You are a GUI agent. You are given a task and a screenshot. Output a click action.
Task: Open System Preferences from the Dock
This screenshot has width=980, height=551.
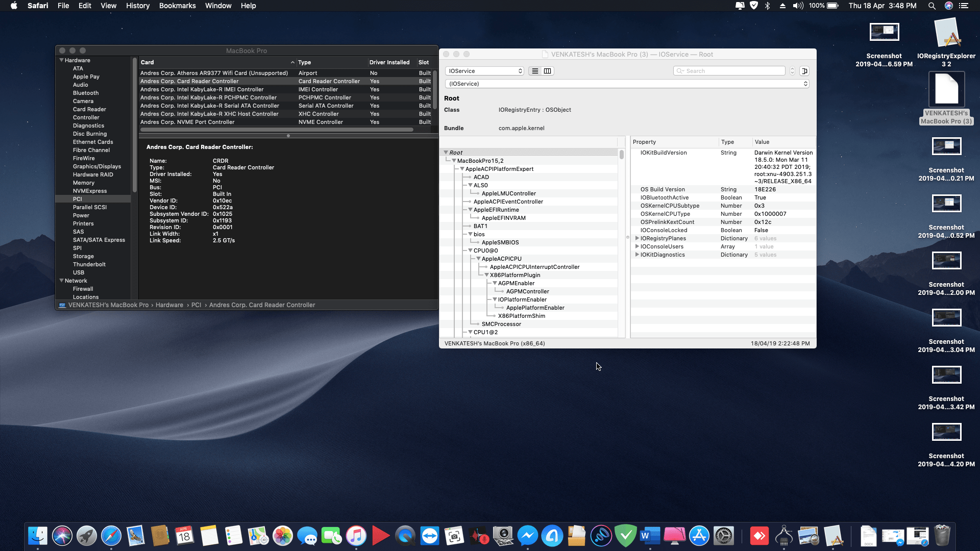(x=724, y=536)
